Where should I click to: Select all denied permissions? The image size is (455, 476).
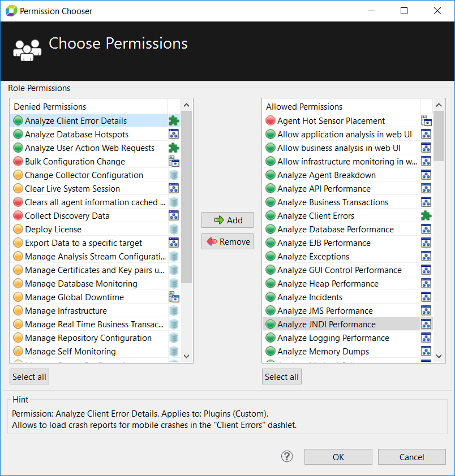[x=29, y=377]
